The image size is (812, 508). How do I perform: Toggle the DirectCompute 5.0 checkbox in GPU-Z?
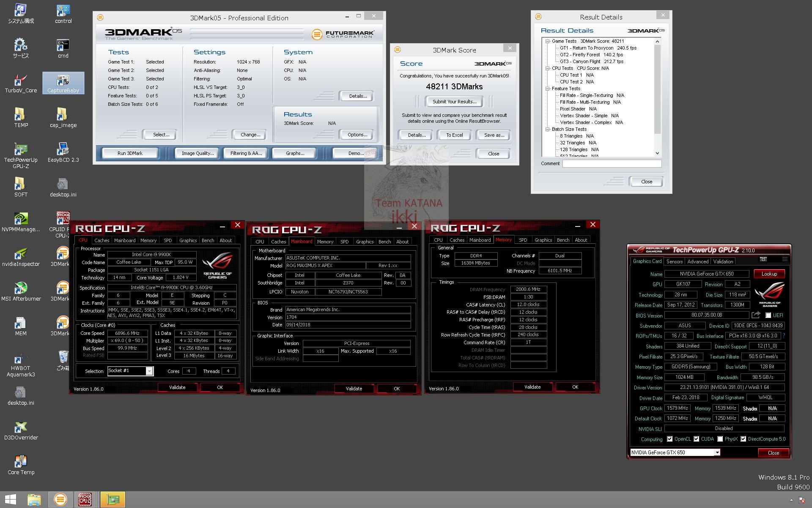[743, 439]
